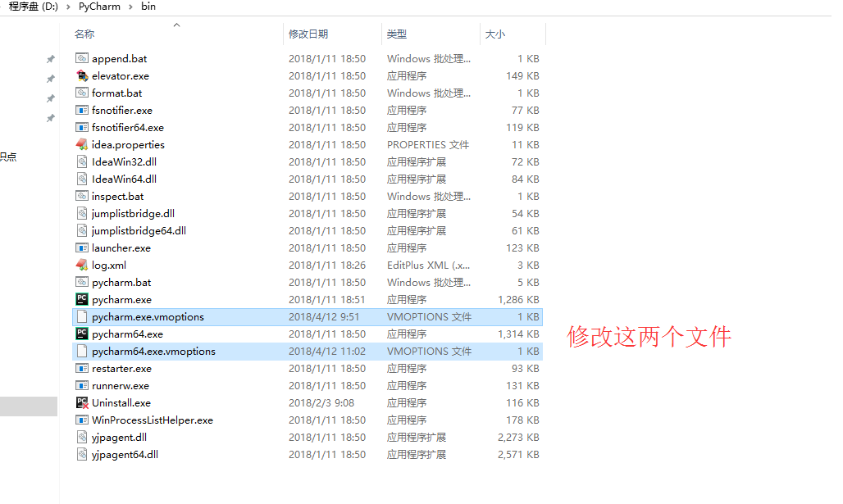Click the runnerw.exe icon
Screen dimensions: 843x504
82,385
